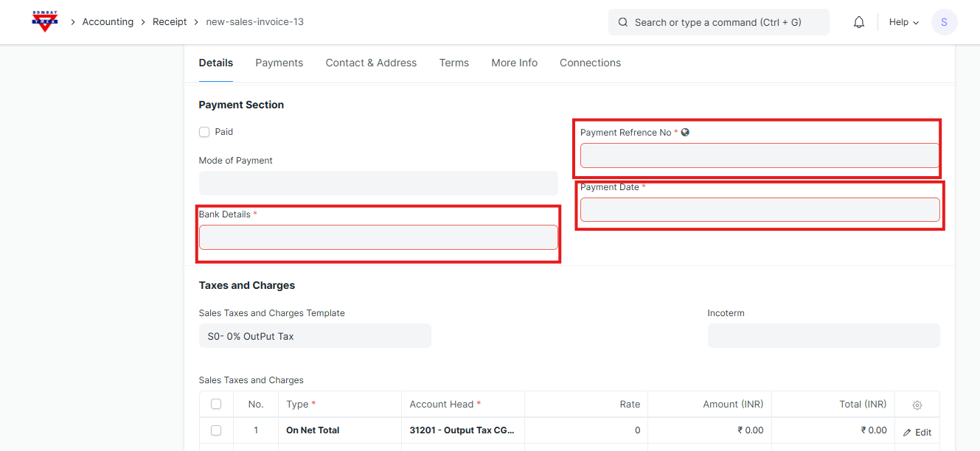Open Sales Taxes and Charges Template selector
The height and width of the screenshot is (451, 980).
(x=315, y=336)
